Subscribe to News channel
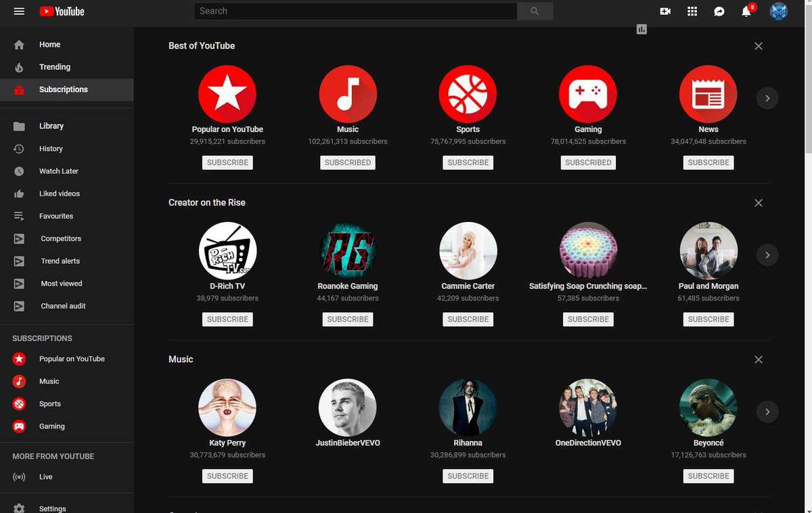The width and height of the screenshot is (812, 513). 708,162
